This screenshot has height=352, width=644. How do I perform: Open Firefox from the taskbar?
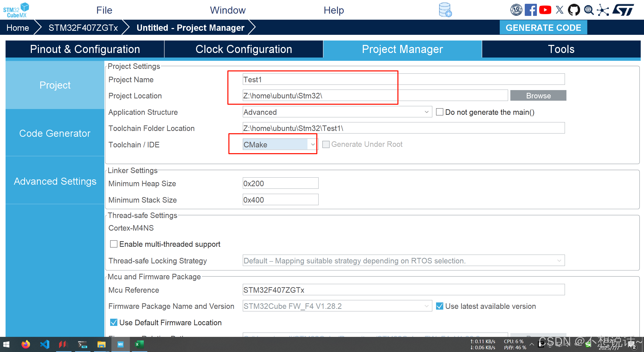26,344
